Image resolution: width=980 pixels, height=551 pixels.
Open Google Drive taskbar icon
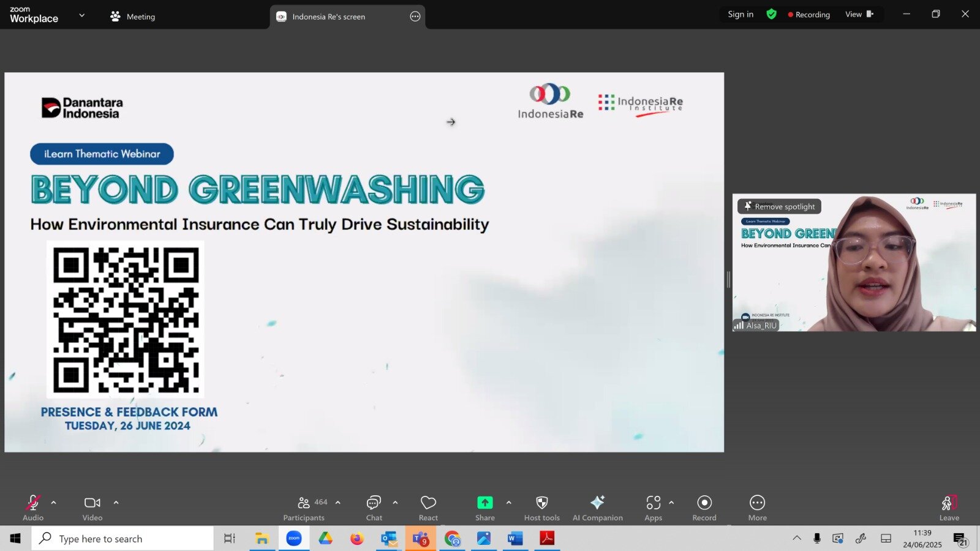325,539
